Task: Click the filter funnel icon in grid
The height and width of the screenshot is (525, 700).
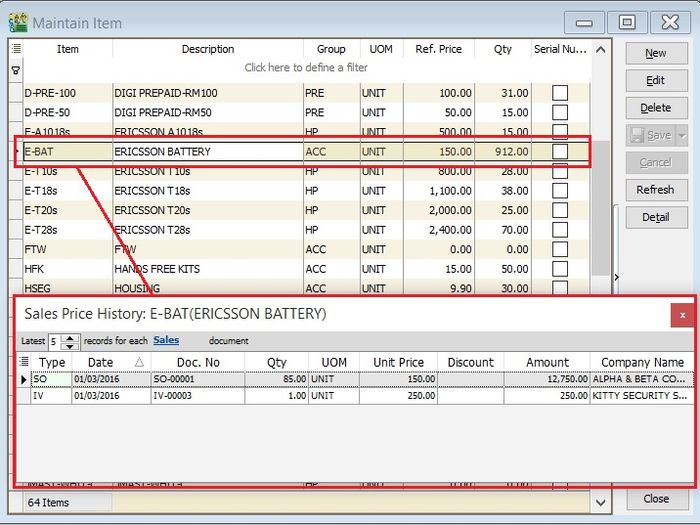Action: pyautogui.click(x=15, y=69)
